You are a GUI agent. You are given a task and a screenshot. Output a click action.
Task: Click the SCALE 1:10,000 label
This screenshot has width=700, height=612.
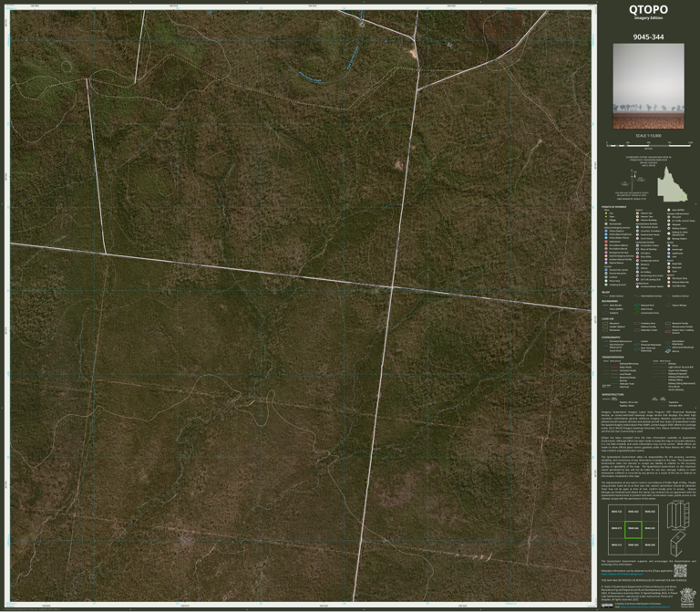tap(648, 135)
